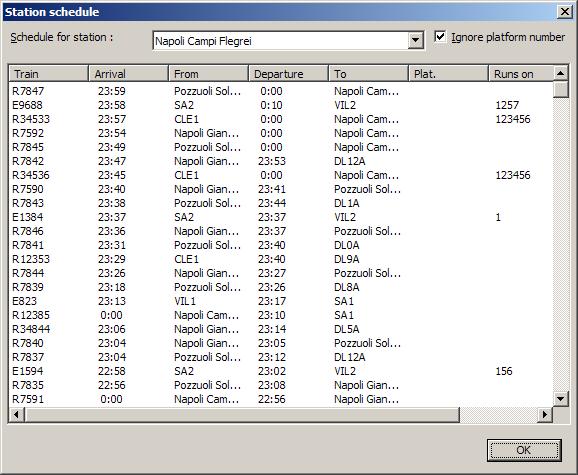The image size is (578, 475).
Task: Sort by the Train column header
Action: [49, 74]
